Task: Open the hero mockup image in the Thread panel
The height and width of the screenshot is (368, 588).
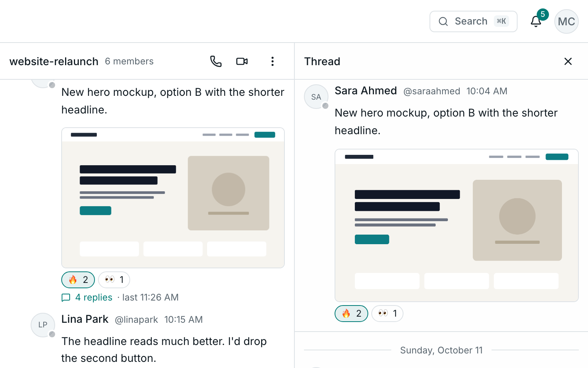Action: [457, 225]
